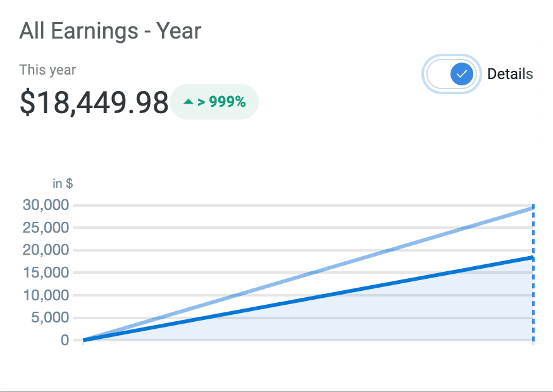Image resolution: width=553 pixels, height=392 pixels.
Task: Click the 5,000 y-axis label
Action: tap(49, 317)
